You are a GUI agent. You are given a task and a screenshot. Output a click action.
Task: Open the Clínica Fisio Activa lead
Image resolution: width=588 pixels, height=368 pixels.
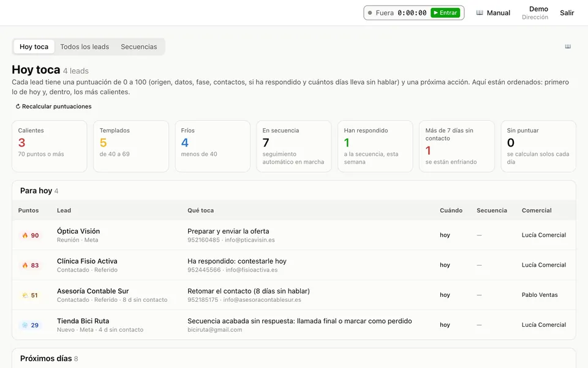[x=87, y=261]
